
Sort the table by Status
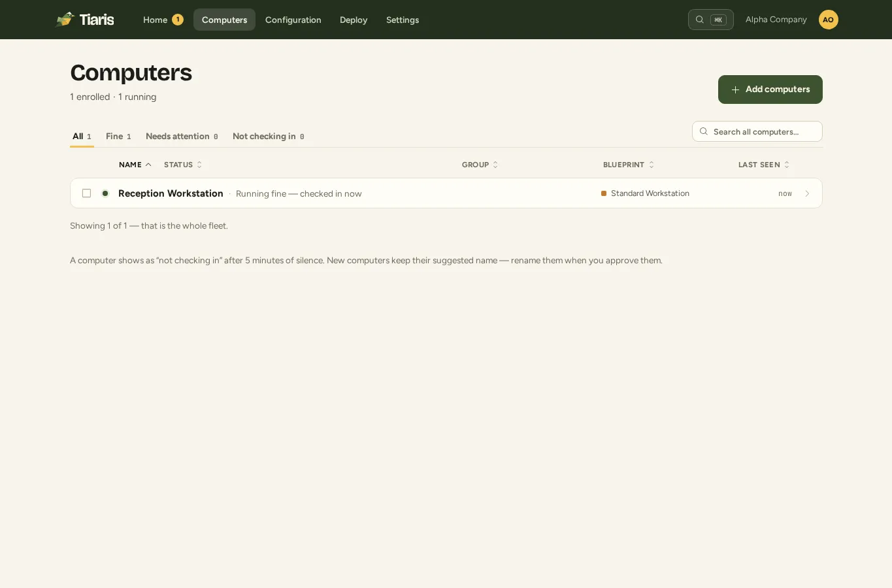point(183,165)
